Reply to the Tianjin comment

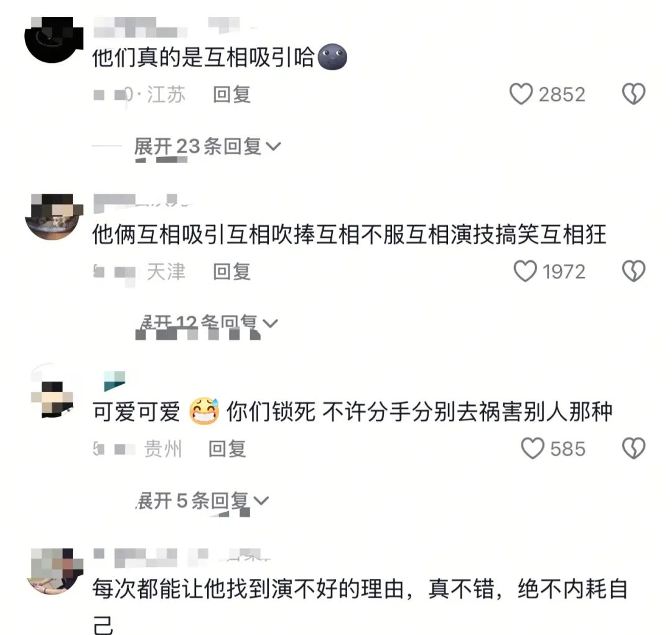232,272
